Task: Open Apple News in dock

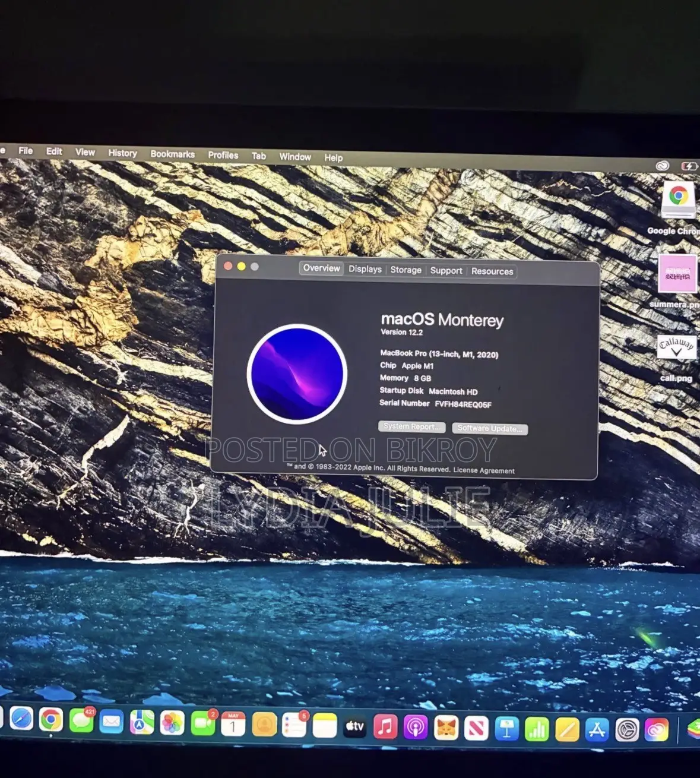Action: coord(476,729)
